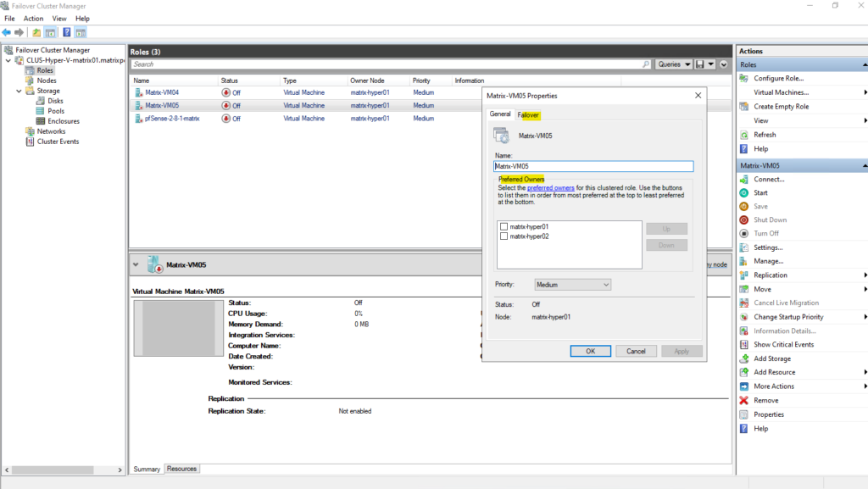Open the preferred owners help link
Viewport: 868px width, 489px height.
pyautogui.click(x=550, y=187)
